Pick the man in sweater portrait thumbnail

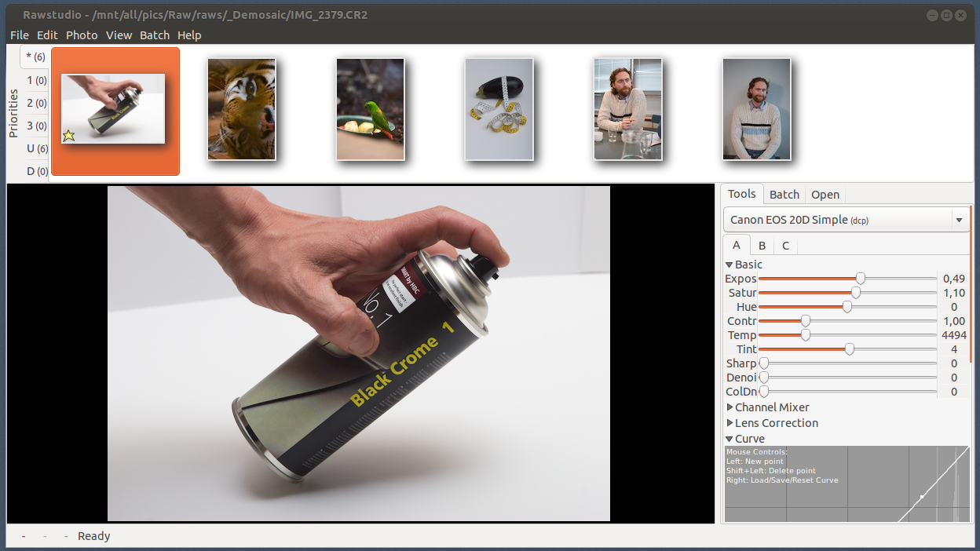756,109
